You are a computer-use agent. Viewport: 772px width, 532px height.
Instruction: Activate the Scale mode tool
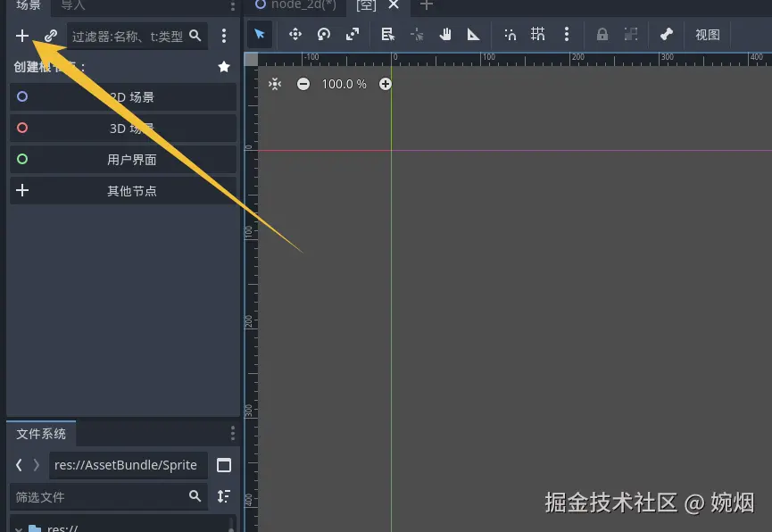(352, 35)
